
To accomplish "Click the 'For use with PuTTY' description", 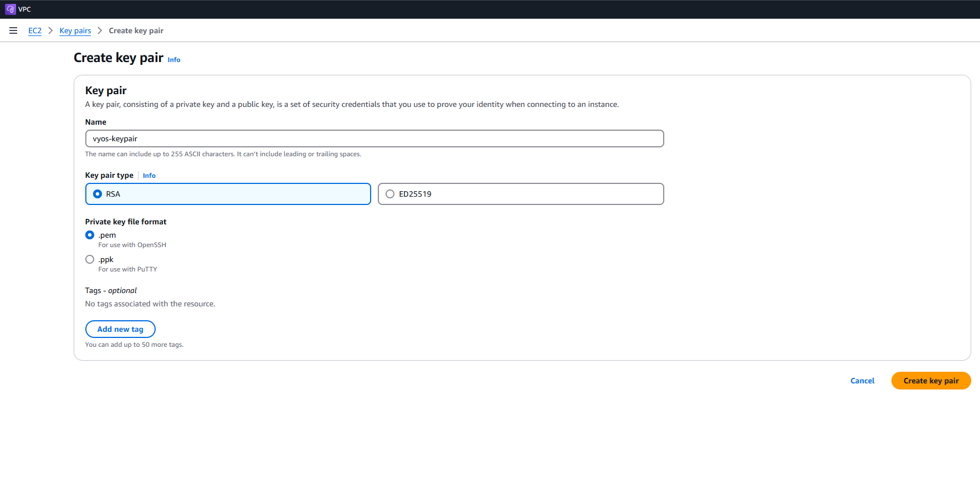I will point(127,269).
